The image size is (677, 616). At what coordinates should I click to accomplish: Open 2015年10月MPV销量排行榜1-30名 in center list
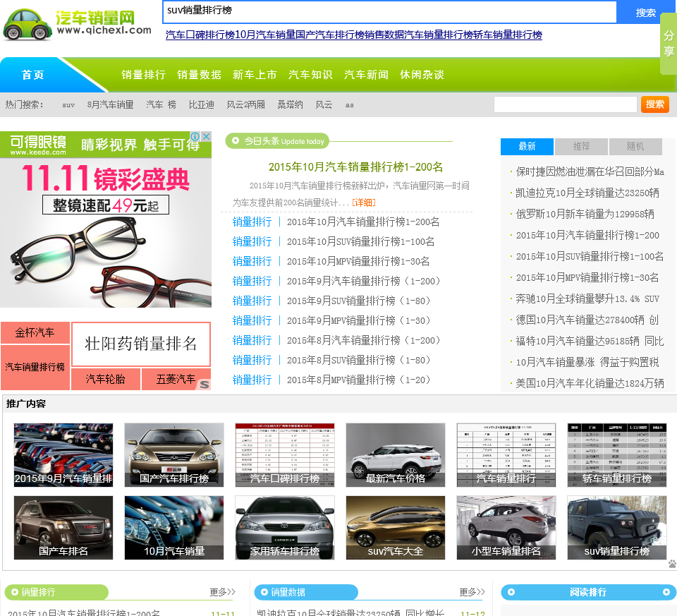pos(358,261)
